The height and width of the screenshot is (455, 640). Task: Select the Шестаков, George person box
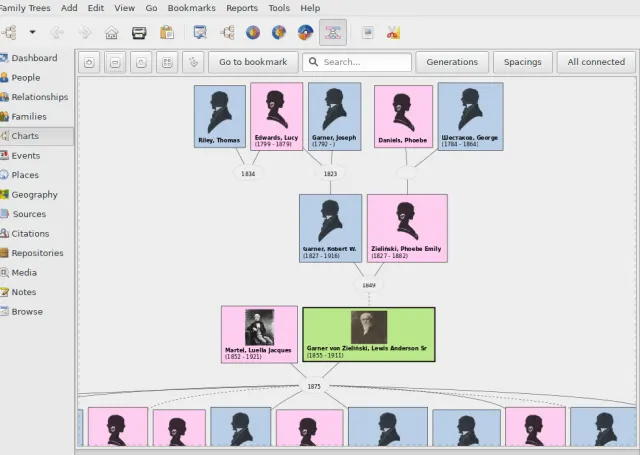[x=470, y=117]
